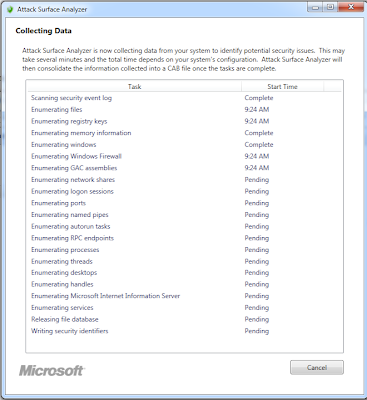367x400 pixels.
Task: Click the Task column header
Action: [134, 86]
